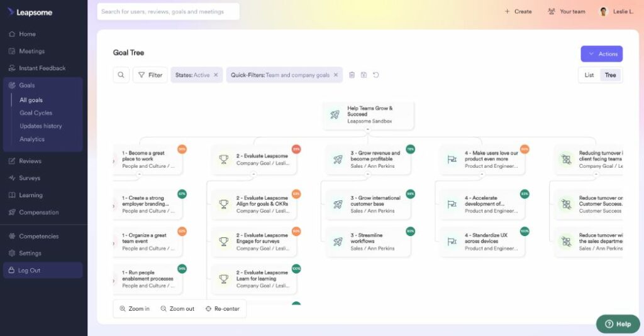The image size is (644, 336).
Task: Collapse the Make users love our product branch
Action: (x=482, y=175)
